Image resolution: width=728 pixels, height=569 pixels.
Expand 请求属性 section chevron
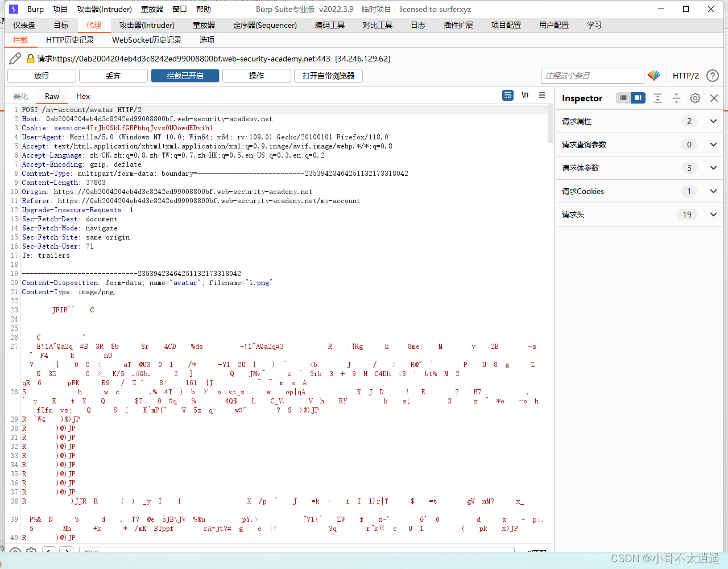[713, 121]
